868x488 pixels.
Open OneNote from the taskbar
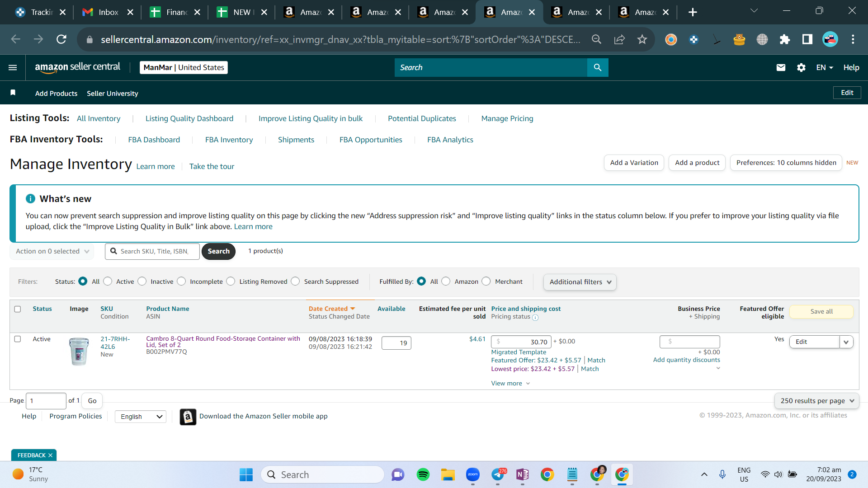pyautogui.click(x=523, y=474)
